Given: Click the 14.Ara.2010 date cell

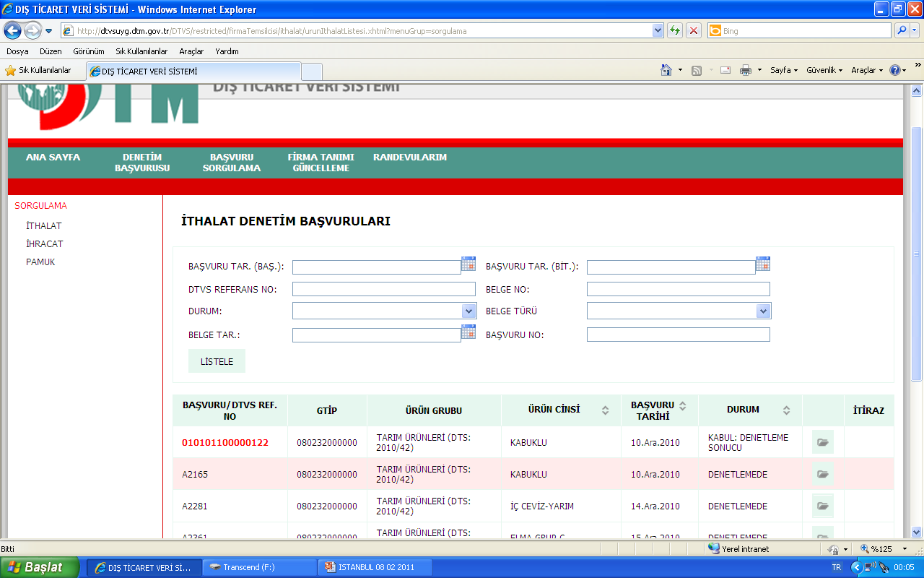Looking at the screenshot, I should pos(660,506).
